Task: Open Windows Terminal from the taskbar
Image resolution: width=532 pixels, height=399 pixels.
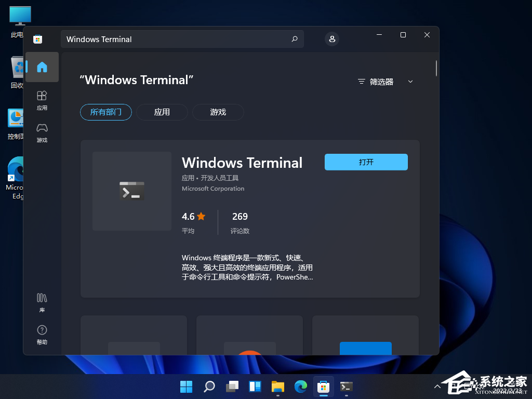Action: tap(346, 387)
